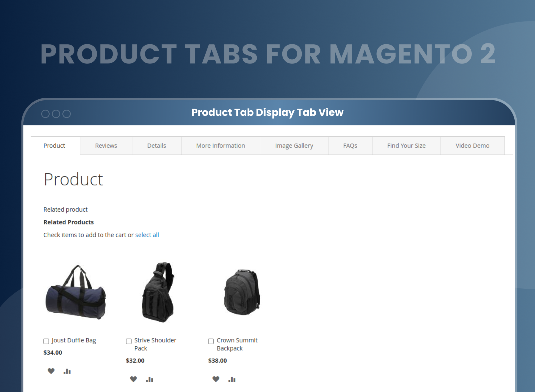
Task: Open the Video Demo tab
Action: (472, 145)
